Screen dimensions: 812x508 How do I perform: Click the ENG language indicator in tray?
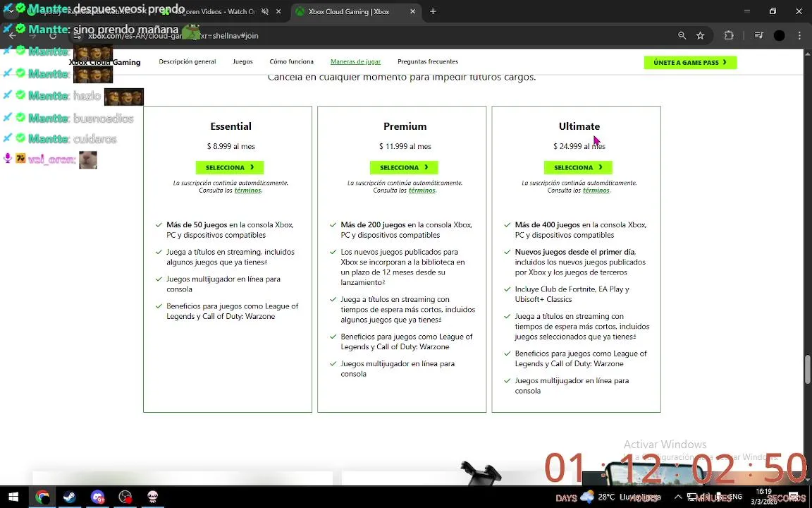[735, 497]
